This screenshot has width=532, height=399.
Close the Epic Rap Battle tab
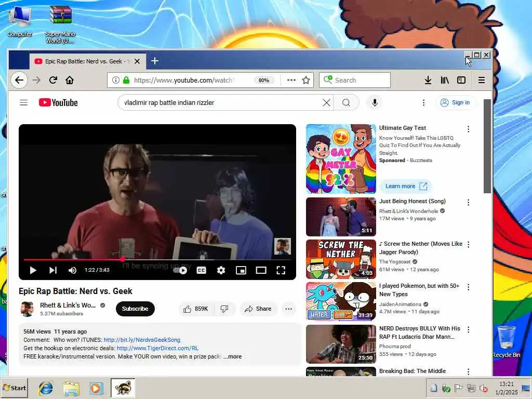tap(137, 61)
